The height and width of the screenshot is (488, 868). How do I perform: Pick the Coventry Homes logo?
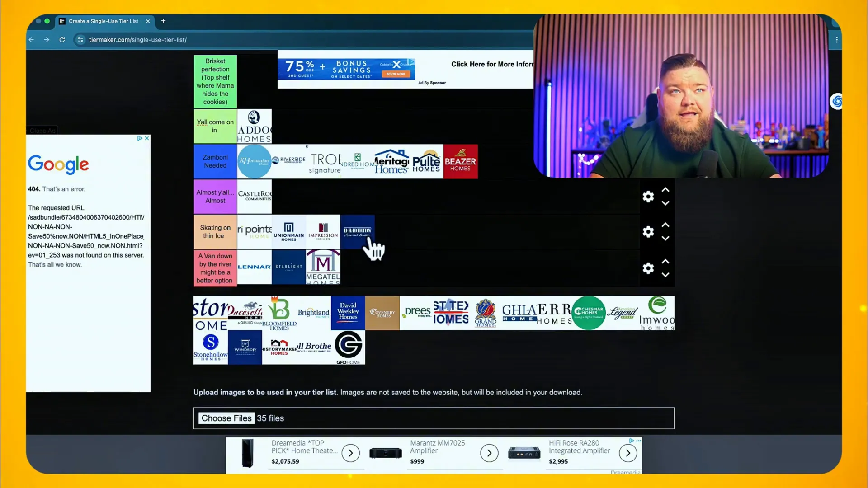coord(382,313)
